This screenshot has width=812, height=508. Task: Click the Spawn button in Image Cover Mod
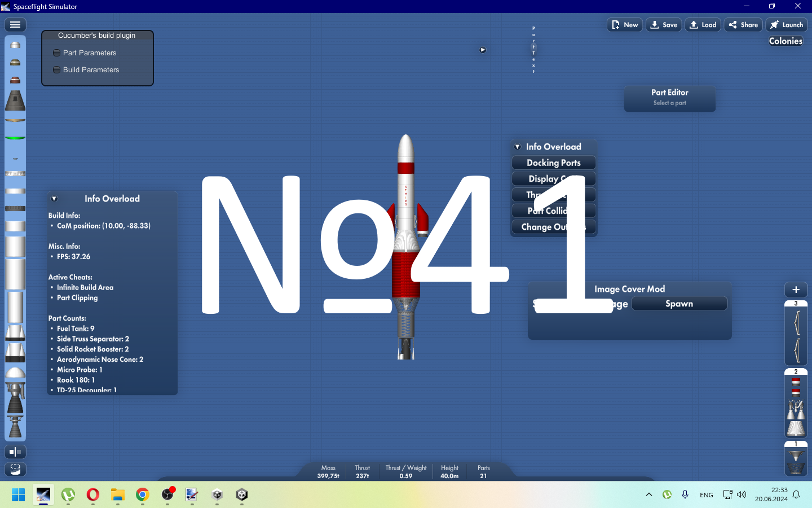tap(679, 304)
